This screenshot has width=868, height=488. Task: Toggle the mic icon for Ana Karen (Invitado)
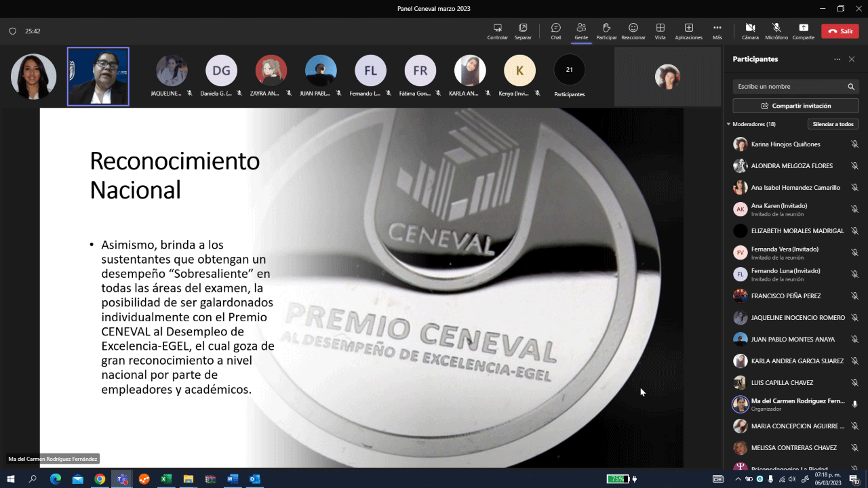click(854, 209)
